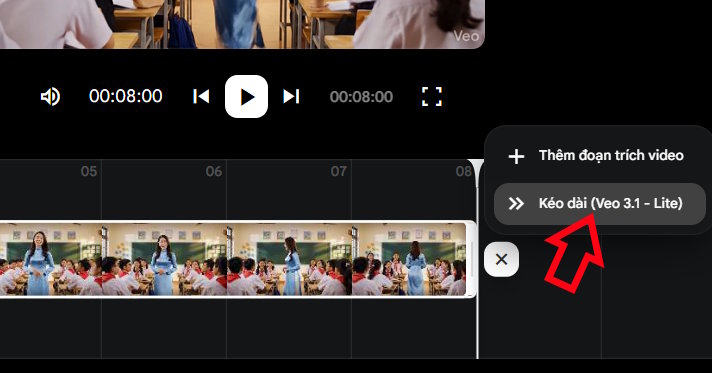Image resolution: width=712 pixels, height=373 pixels.
Task: Mute audio with the speaker icon
Action: point(50,96)
